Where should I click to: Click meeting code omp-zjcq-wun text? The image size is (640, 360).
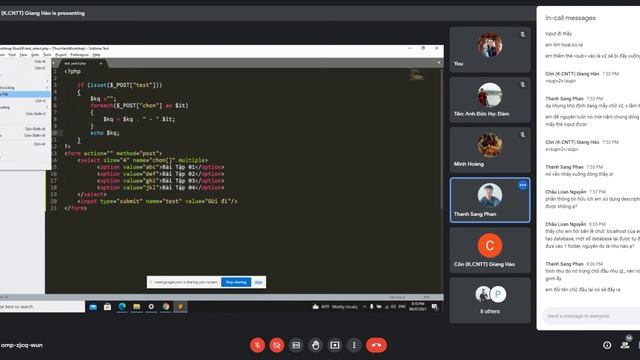tap(21, 345)
